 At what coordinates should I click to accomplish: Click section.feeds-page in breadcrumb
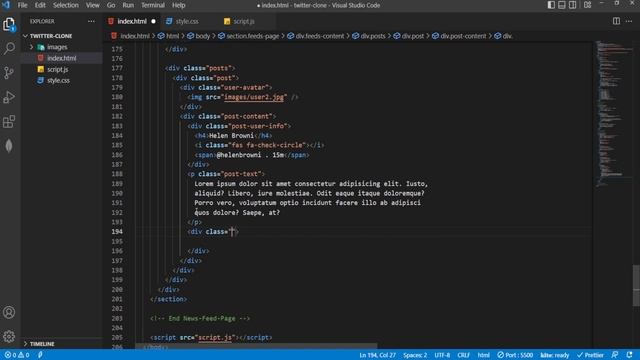point(253,36)
